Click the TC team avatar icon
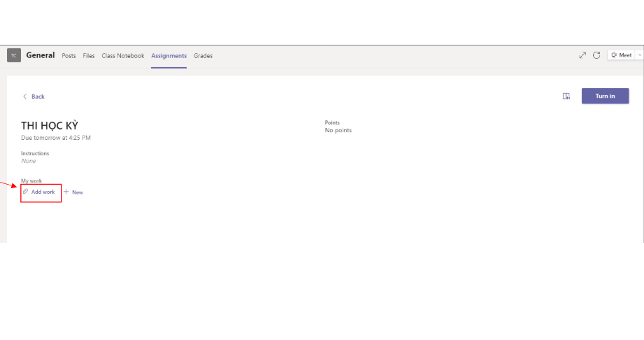Screen dimensions: 644x340 pyautogui.click(x=14, y=55)
